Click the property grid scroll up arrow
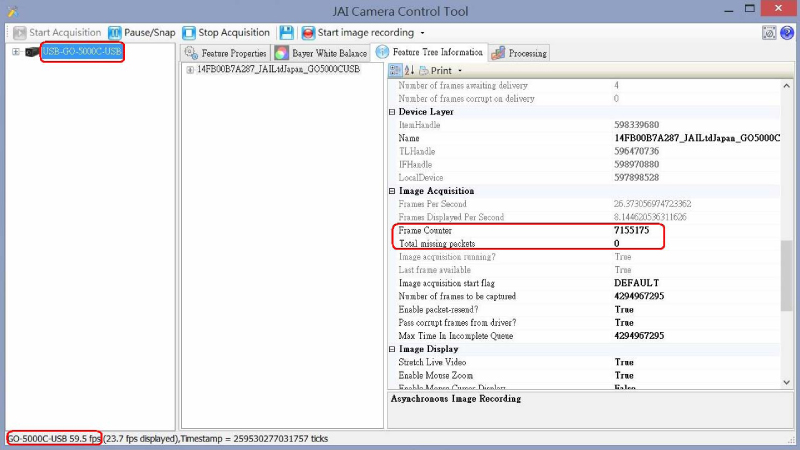 tap(787, 88)
